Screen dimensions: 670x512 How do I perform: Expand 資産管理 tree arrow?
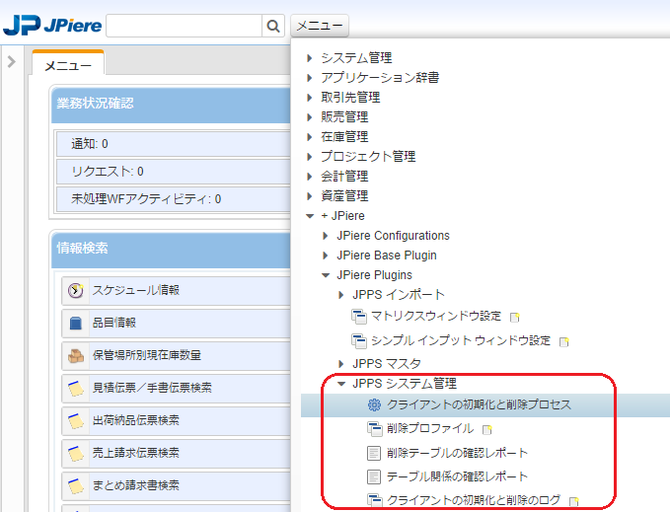[x=310, y=196]
